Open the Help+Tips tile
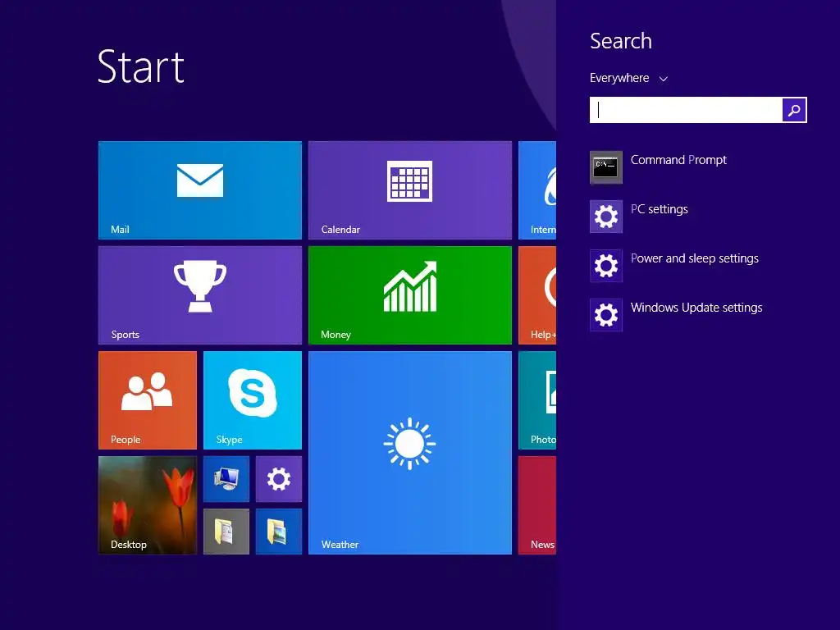Screen dimensions: 840x630 [x=537, y=295]
